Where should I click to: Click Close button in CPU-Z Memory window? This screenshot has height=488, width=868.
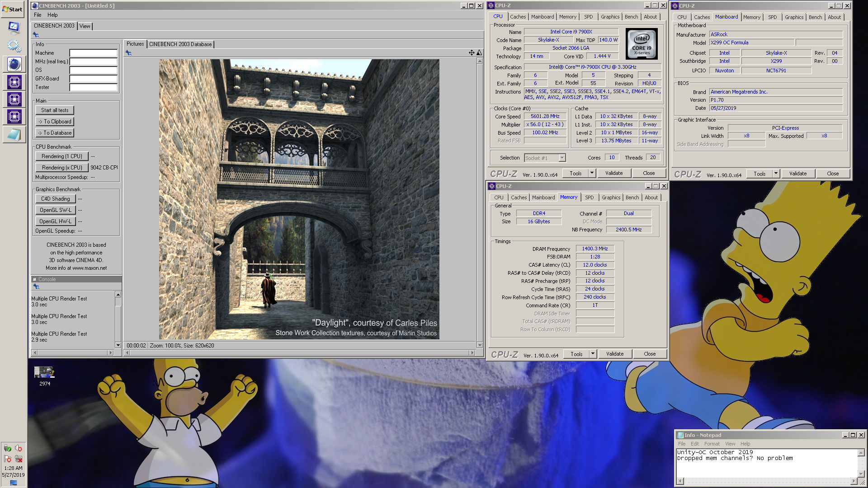650,354
